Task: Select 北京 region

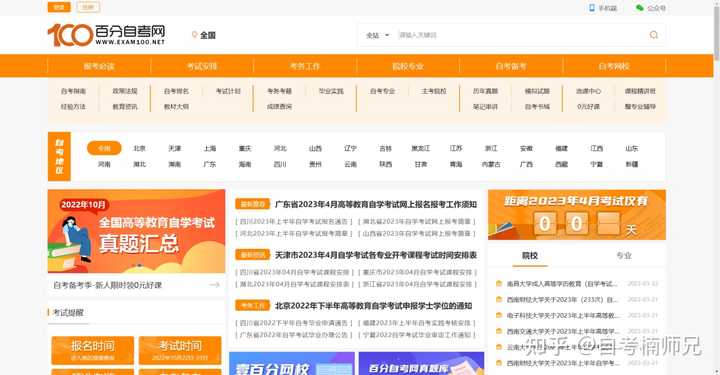Action: (x=140, y=148)
